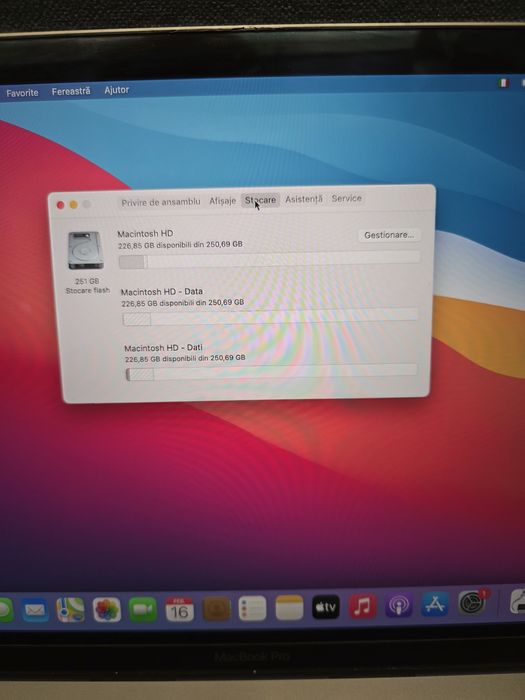Click the Italian flag input source icon
Image resolution: width=525 pixels, height=700 pixels.
(x=504, y=83)
